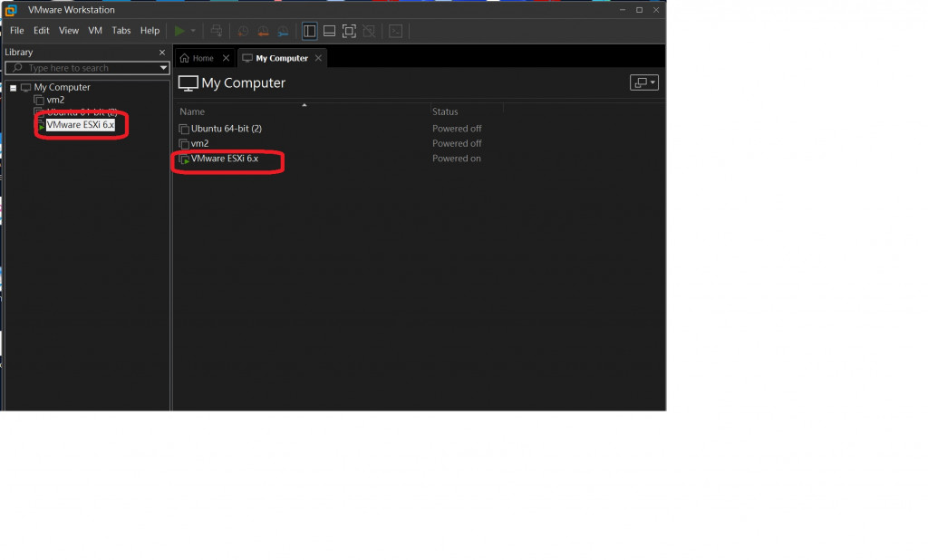This screenshot has height=560, width=928.
Task: Select vm2 in the Library tree
Action: click(x=55, y=100)
